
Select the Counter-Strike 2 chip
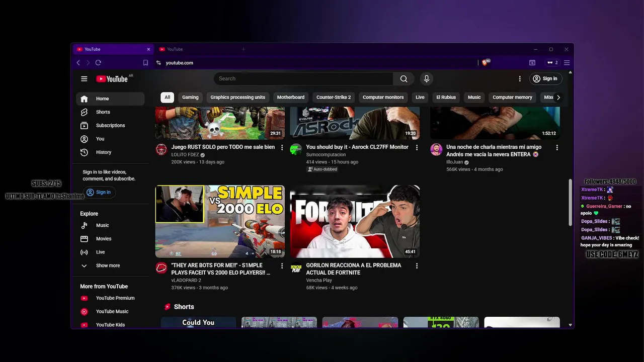point(334,98)
